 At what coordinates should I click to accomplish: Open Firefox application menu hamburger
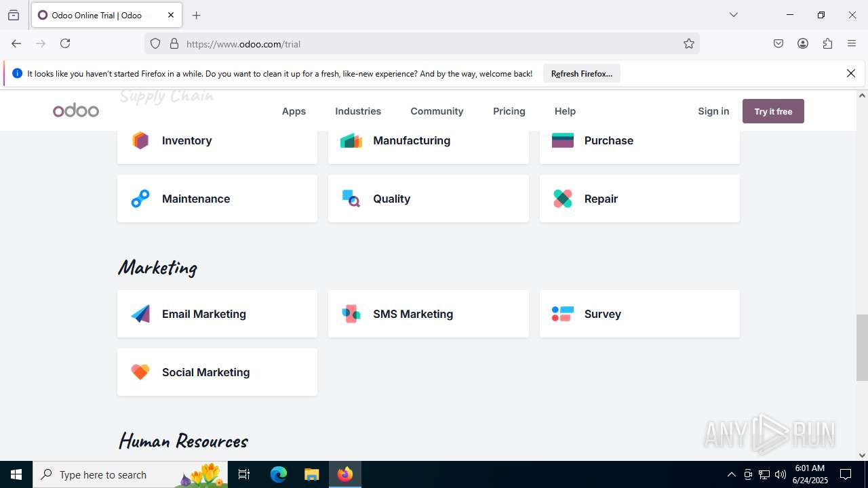(x=852, y=43)
